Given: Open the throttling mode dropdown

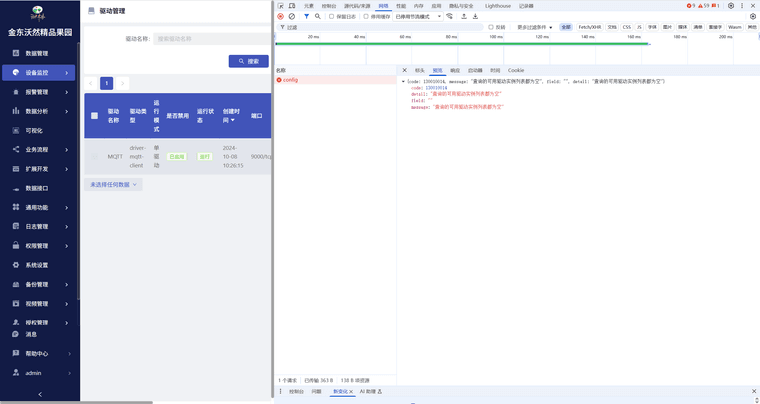Looking at the screenshot, I should (418, 16).
